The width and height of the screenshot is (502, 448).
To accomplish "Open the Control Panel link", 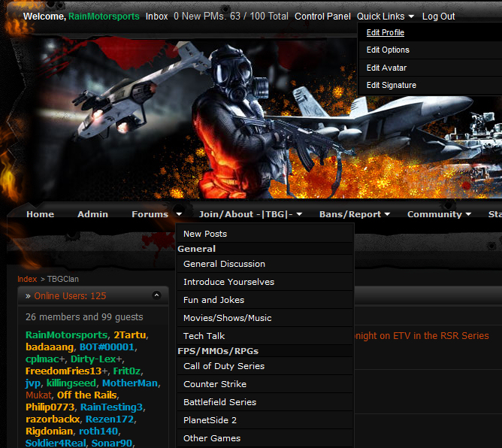I will 322,17.
